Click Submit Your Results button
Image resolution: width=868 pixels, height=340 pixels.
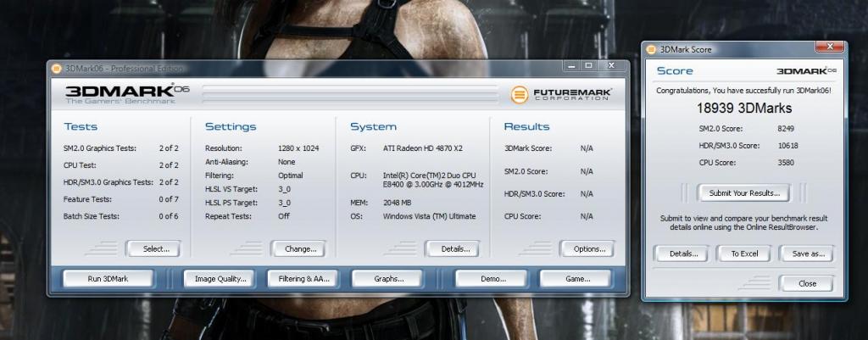tap(744, 192)
